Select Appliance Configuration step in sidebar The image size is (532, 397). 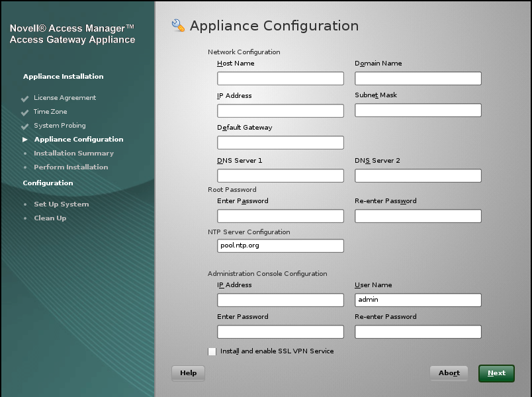(x=79, y=140)
